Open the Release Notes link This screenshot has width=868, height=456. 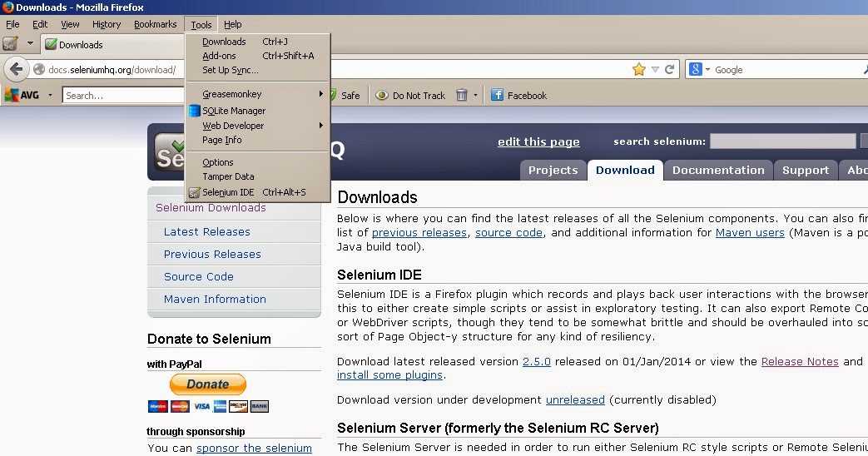point(800,361)
